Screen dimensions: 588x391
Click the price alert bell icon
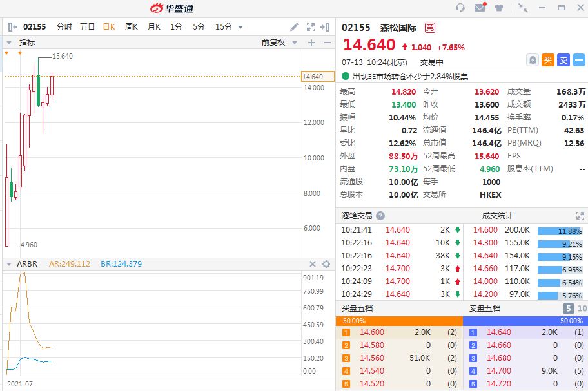click(x=533, y=60)
